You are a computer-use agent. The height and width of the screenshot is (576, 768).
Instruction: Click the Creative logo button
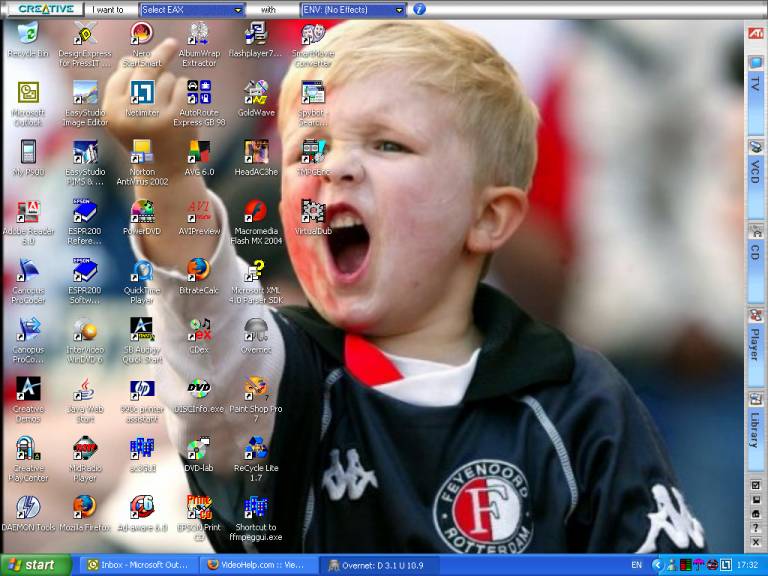[46, 9]
